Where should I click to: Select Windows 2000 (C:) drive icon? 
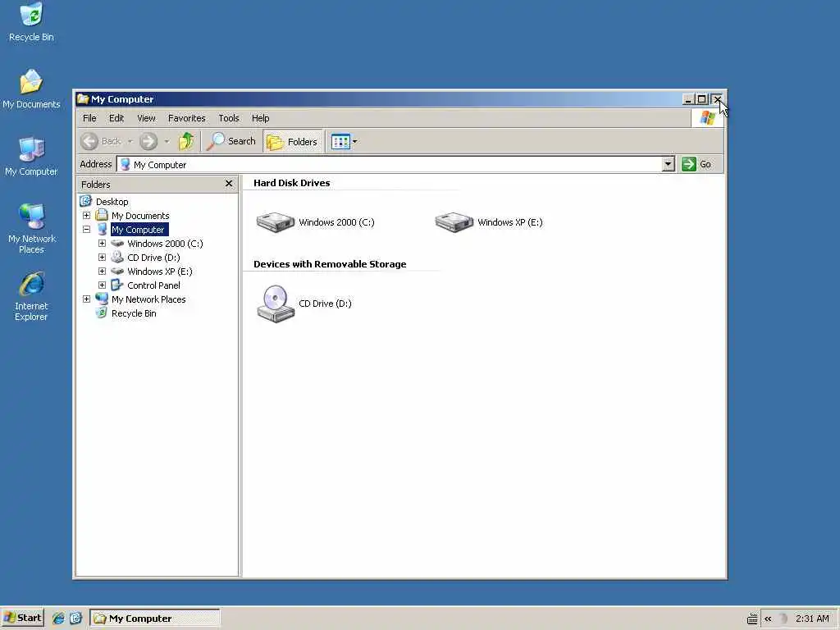[276, 222]
